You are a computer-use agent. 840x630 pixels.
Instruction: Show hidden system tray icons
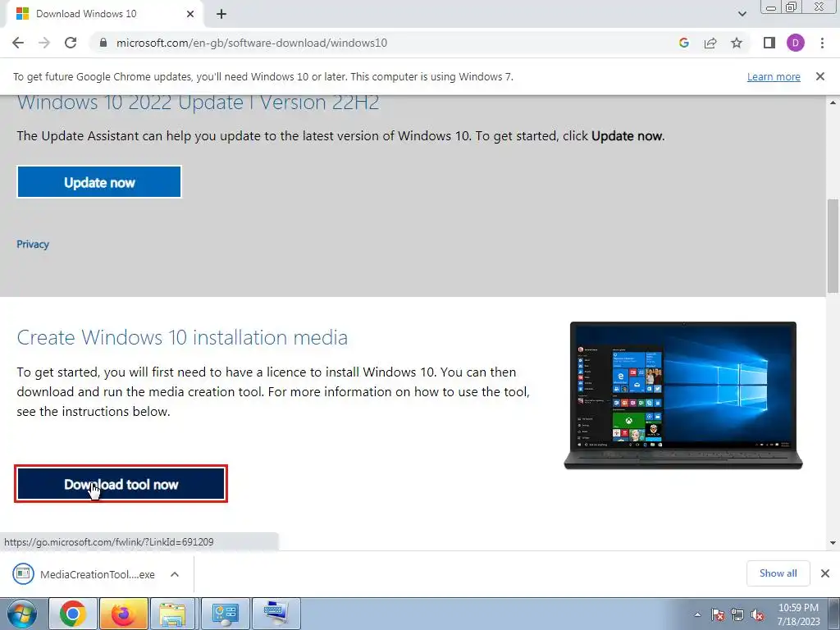pyautogui.click(x=697, y=614)
